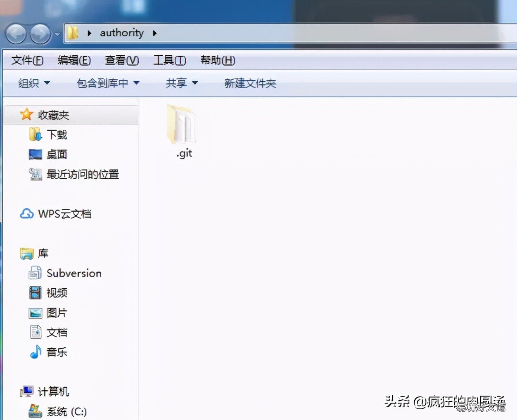This screenshot has width=517, height=420.
Task: Open the 视频 library
Action: [57, 293]
